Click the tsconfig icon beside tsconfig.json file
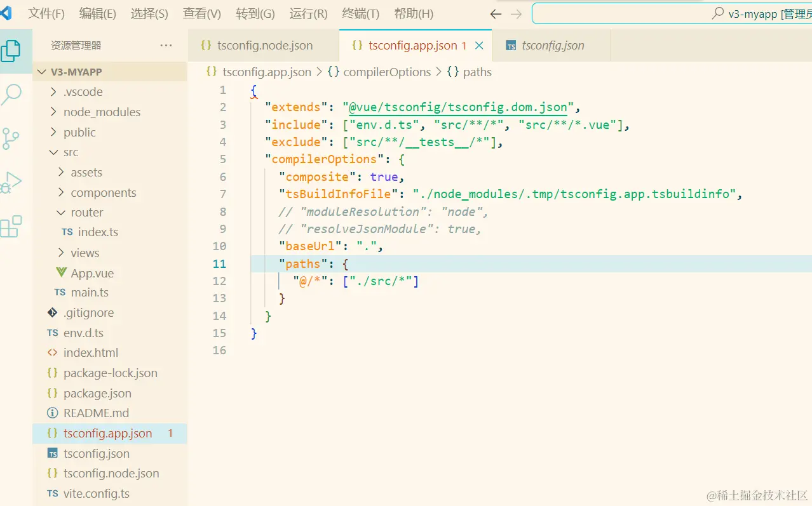The image size is (812, 506). (x=53, y=453)
